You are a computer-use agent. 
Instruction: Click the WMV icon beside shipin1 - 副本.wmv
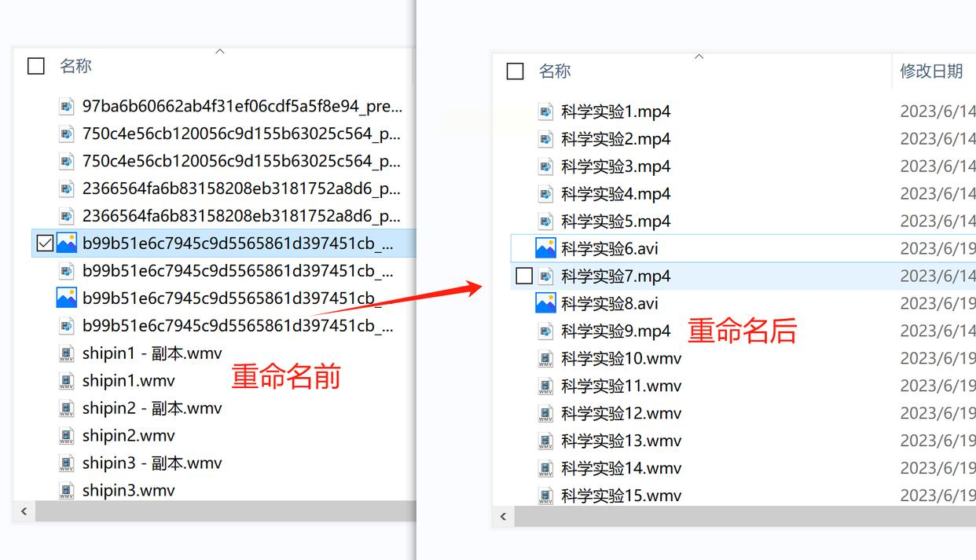[x=67, y=353]
